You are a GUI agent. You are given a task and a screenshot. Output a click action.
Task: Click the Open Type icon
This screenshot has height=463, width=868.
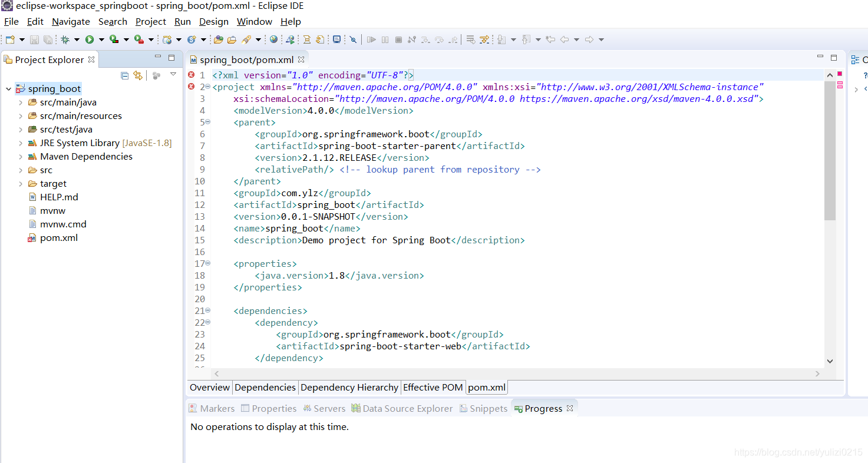pos(219,39)
